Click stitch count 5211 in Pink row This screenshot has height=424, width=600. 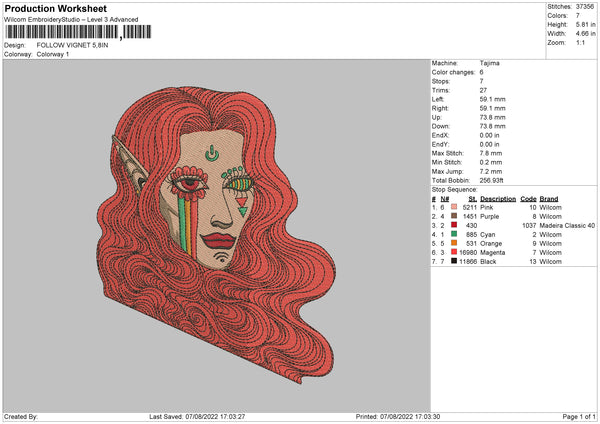470,207
